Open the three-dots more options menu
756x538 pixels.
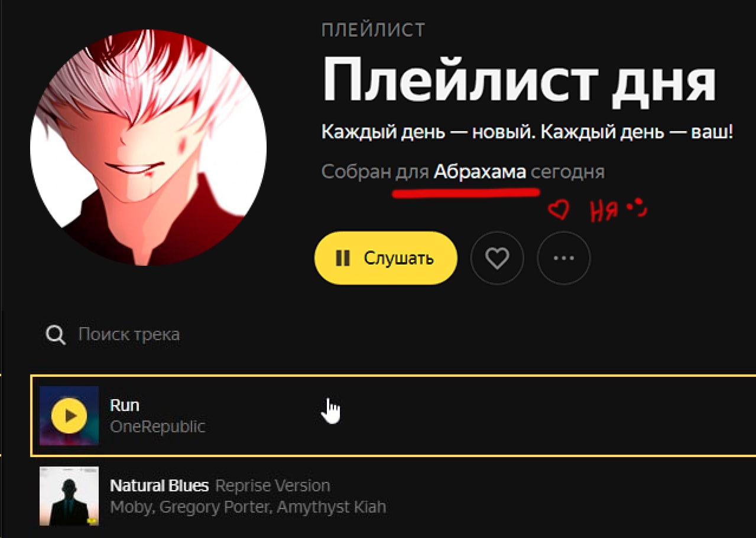click(x=564, y=258)
